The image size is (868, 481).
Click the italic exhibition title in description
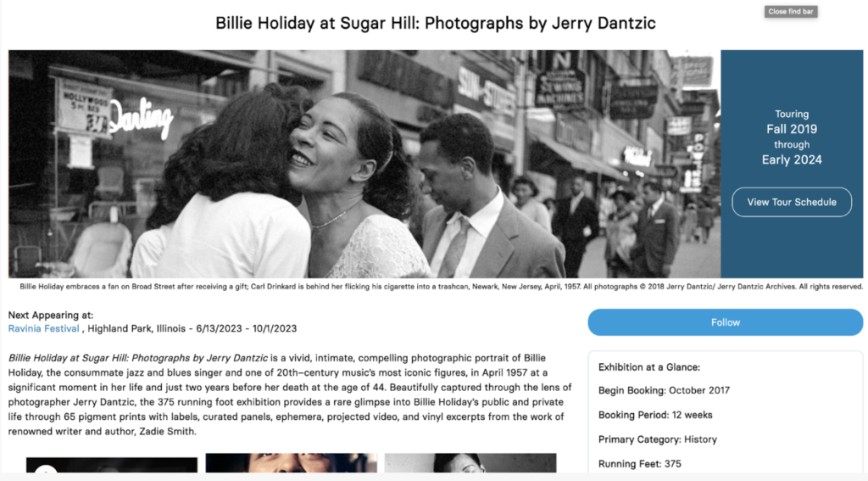pos(138,358)
